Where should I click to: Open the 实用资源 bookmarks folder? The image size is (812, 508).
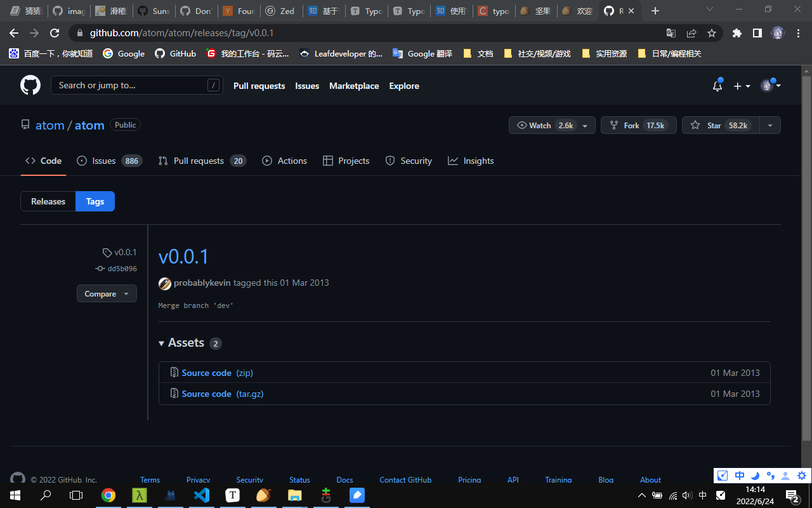pyautogui.click(x=604, y=53)
